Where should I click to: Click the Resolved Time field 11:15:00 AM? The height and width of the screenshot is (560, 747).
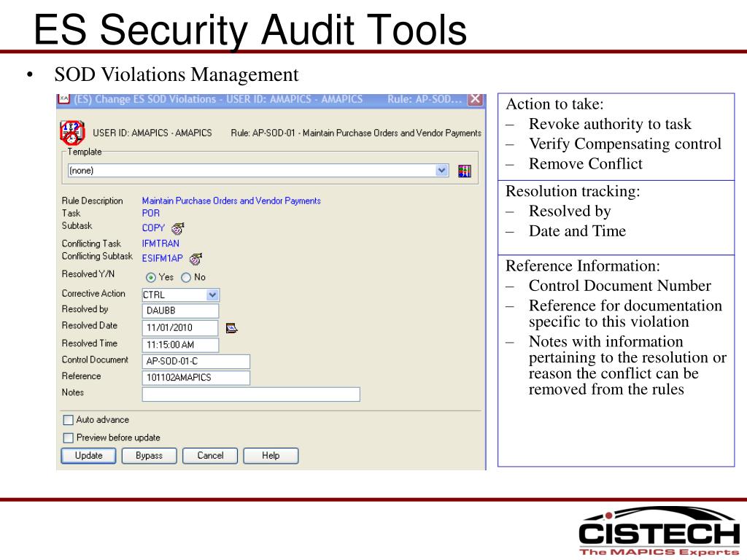click(x=181, y=345)
